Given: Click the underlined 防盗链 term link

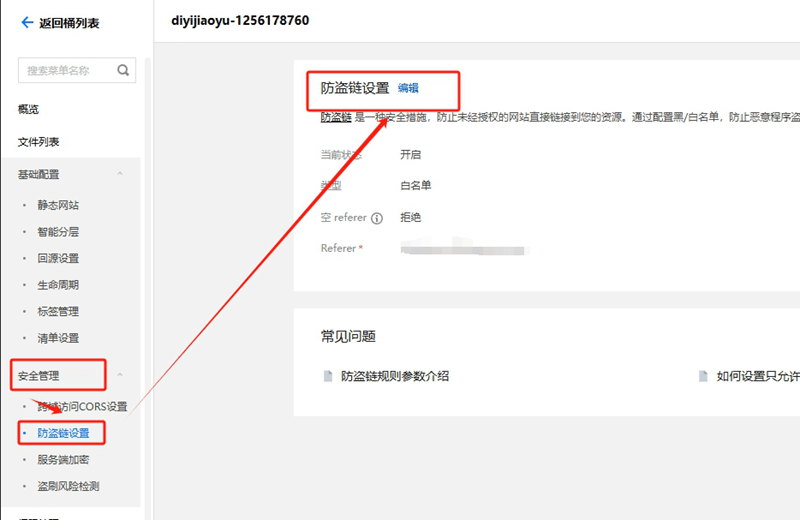Looking at the screenshot, I should click(x=336, y=117).
